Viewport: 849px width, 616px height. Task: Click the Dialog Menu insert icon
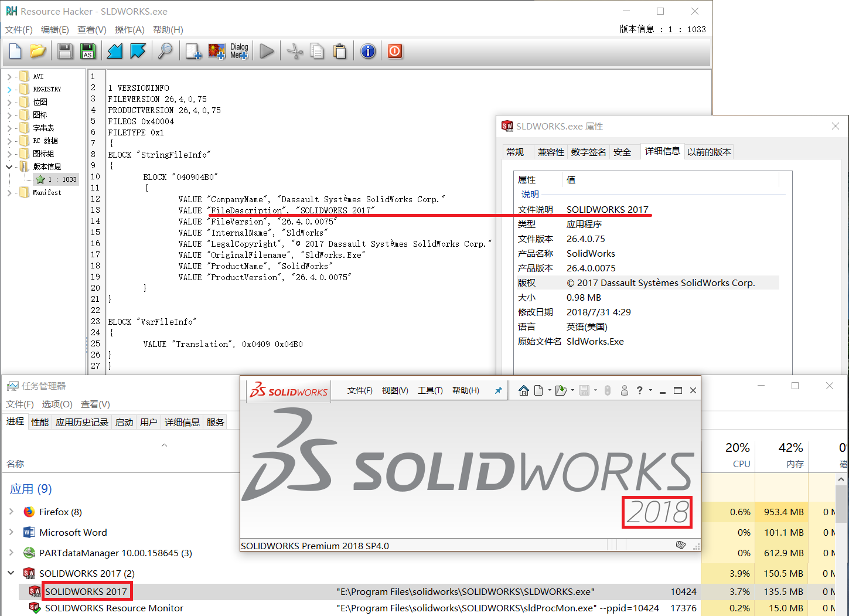pos(239,52)
